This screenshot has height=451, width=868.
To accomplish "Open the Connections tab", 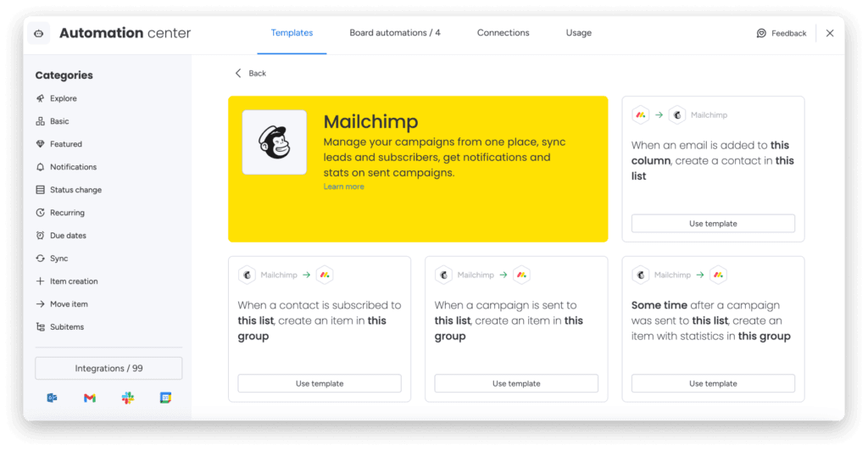I will coord(504,33).
